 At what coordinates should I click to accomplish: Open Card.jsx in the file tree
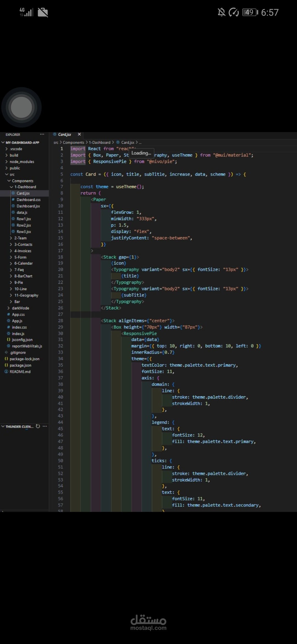coord(23,193)
